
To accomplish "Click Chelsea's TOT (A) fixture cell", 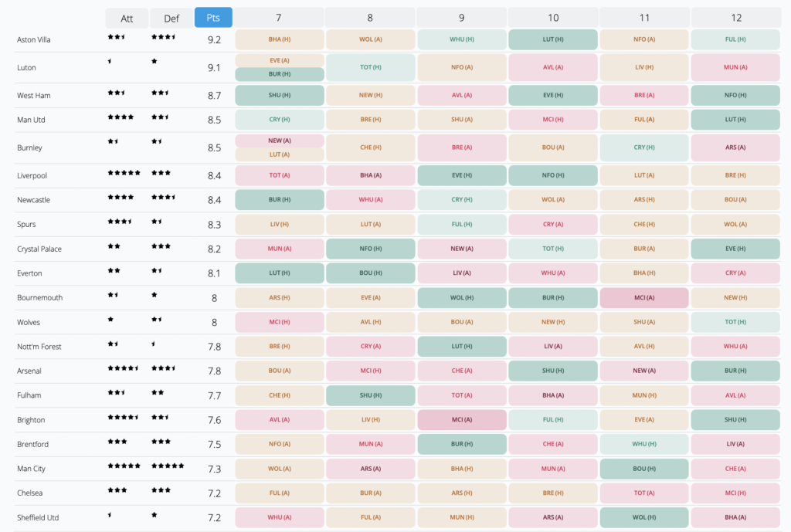I will (644, 493).
